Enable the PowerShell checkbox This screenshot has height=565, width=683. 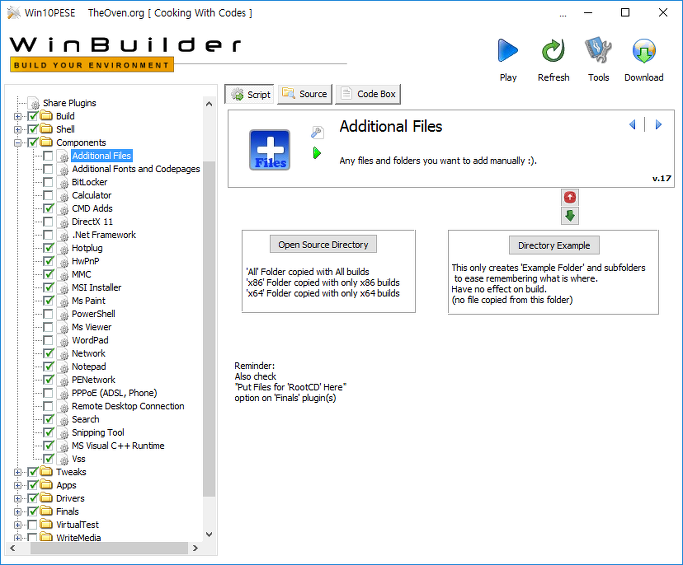pyautogui.click(x=48, y=314)
